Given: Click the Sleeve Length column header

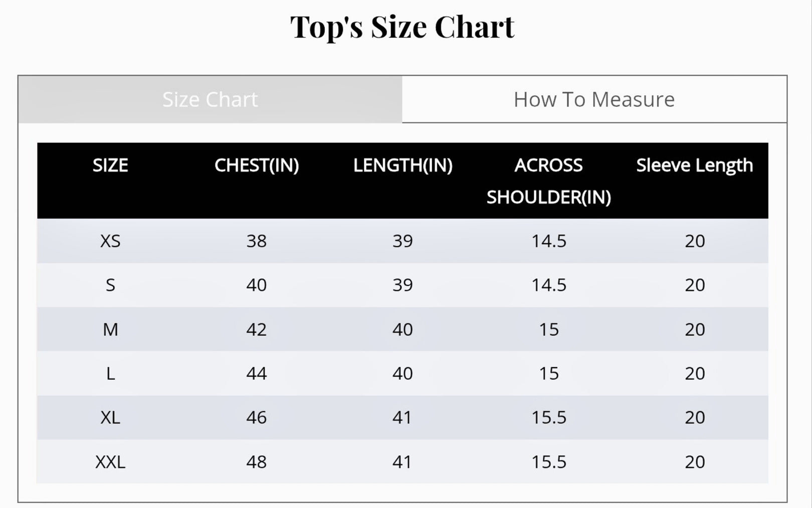Looking at the screenshot, I should coord(695,165).
